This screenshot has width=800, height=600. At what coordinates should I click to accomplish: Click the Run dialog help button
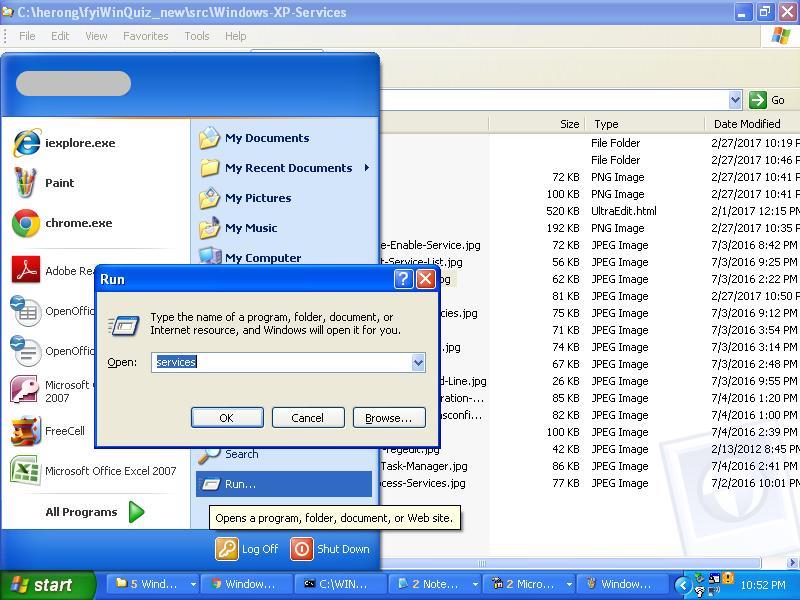coord(403,279)
